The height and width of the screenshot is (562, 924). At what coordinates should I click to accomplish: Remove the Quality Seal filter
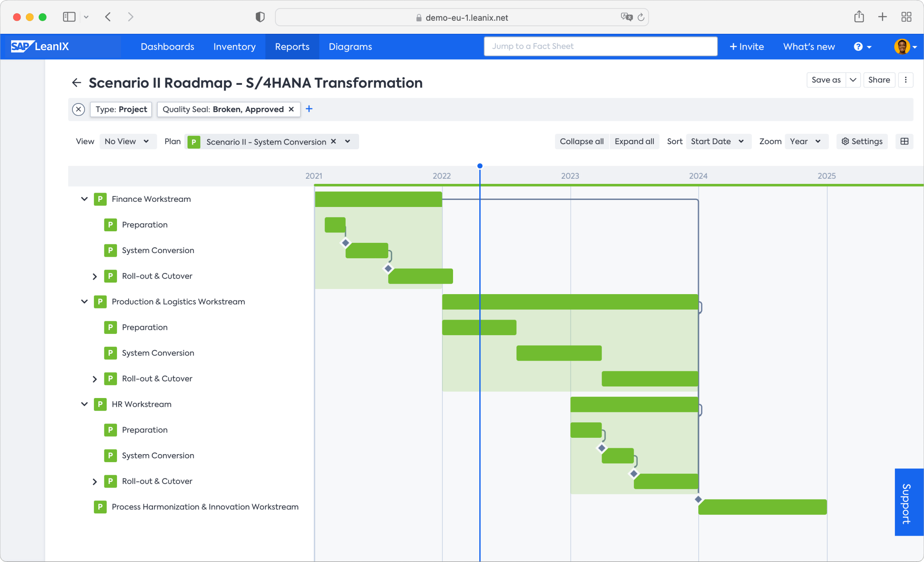pos(291,109)
